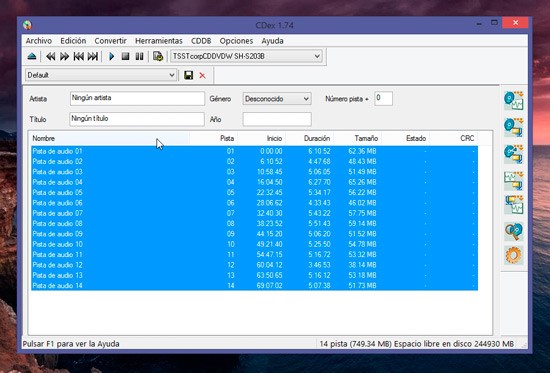The height and width of the screenshot is (373, 550).
Task: Sort by the Nombre column header
Action: [110, 138]
